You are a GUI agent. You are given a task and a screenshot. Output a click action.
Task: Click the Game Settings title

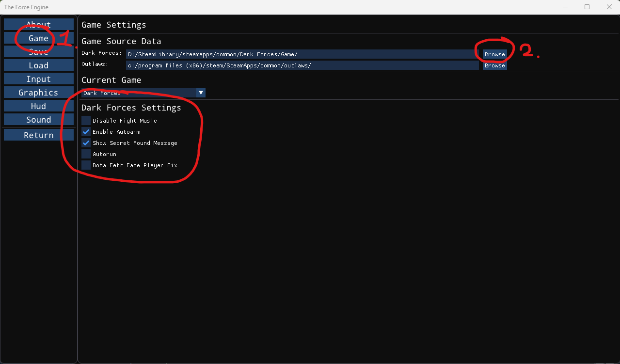tap(113, 25)
